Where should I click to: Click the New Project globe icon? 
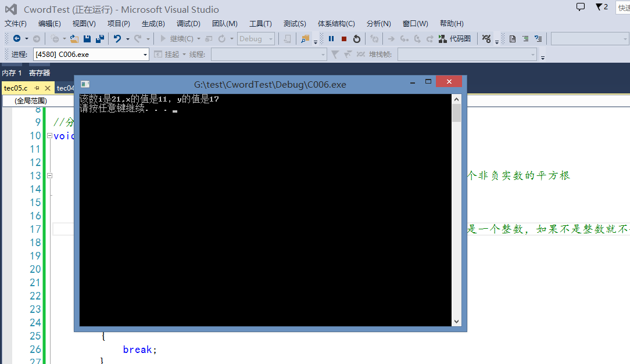(x=55, y=38)
